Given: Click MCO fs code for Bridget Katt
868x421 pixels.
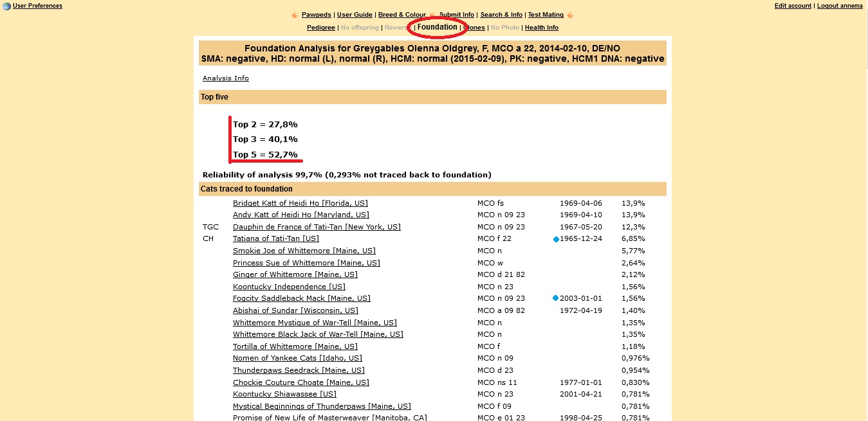Looking at the screenshot, I should [490, 203].
